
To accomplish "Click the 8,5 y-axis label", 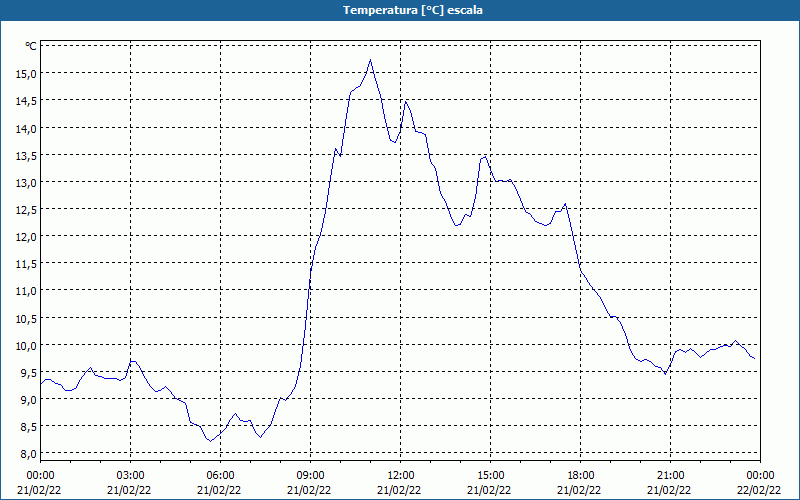I will tap(29, 427).
